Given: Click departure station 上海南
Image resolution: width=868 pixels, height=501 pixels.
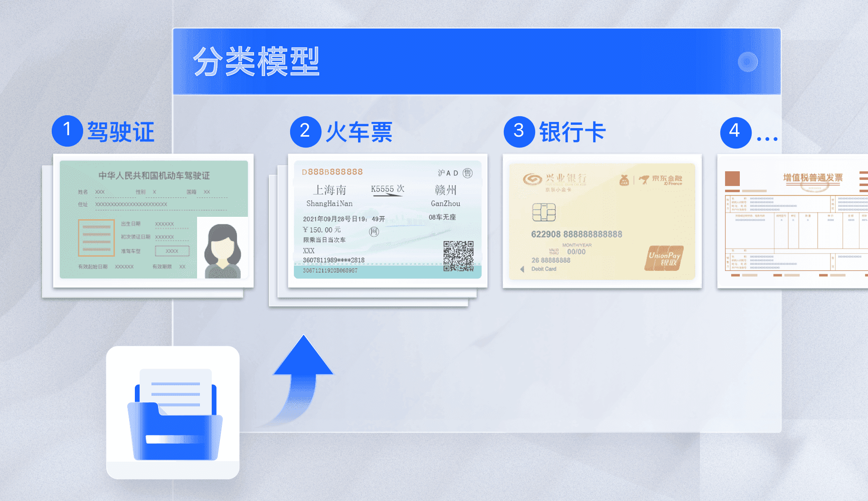Looking at the screenshot, I should 330,190.
